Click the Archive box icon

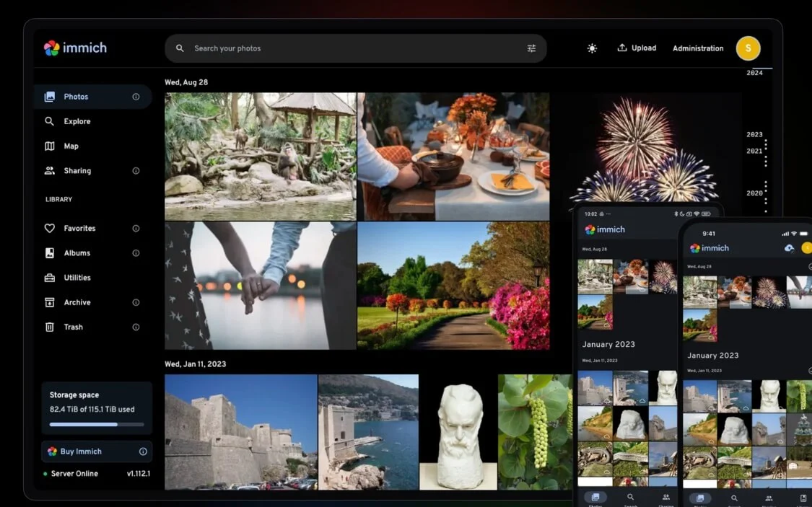coord(50,302)
